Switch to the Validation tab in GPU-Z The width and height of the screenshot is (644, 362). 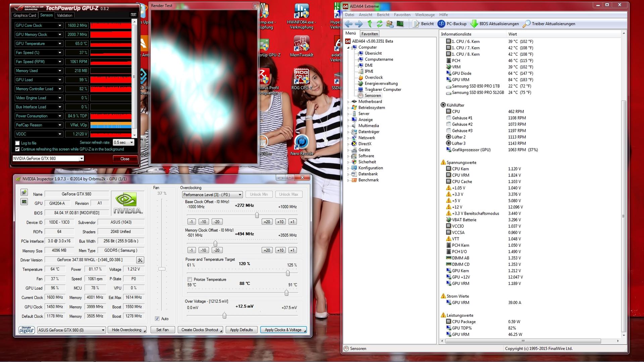(64, 15)
